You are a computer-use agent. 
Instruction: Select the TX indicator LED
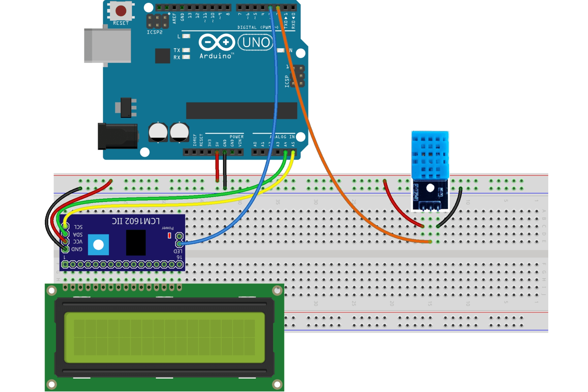pos(186,50)
